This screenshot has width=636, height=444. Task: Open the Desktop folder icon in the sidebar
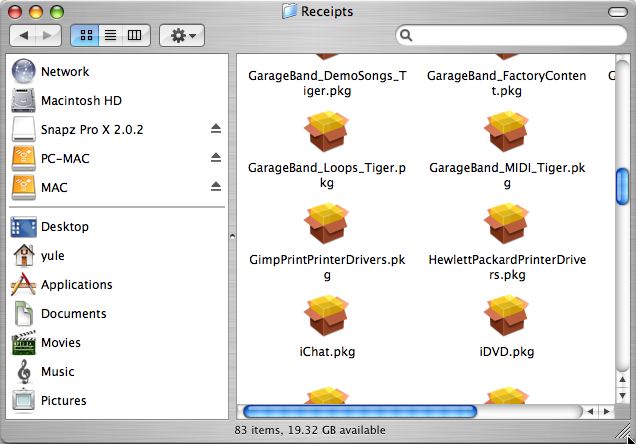tap(24, 227)
